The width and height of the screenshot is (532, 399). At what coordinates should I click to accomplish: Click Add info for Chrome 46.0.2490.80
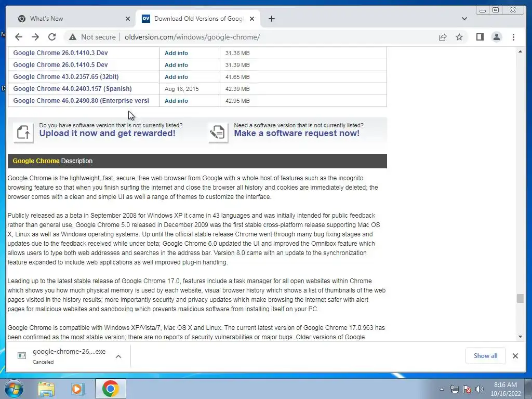click(176, 101)
